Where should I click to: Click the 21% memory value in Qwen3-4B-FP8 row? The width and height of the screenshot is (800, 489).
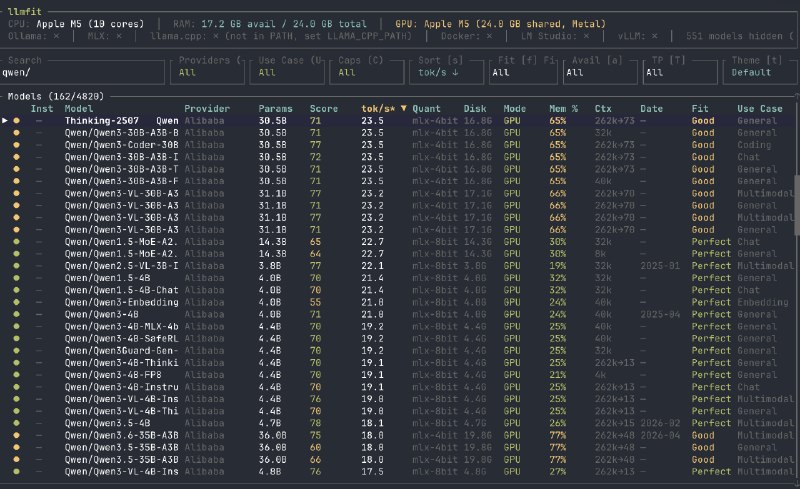coord(558,375)
